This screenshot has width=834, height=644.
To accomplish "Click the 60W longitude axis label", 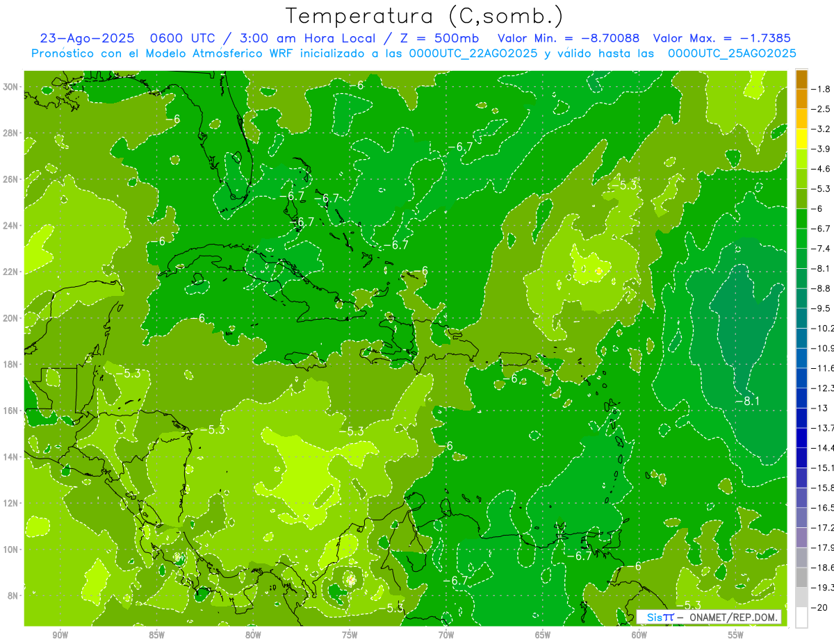I will point(639,635).
